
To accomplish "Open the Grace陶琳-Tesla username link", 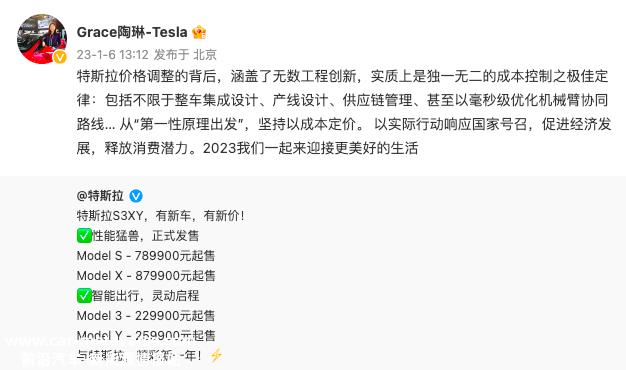I will click(132, 32).
